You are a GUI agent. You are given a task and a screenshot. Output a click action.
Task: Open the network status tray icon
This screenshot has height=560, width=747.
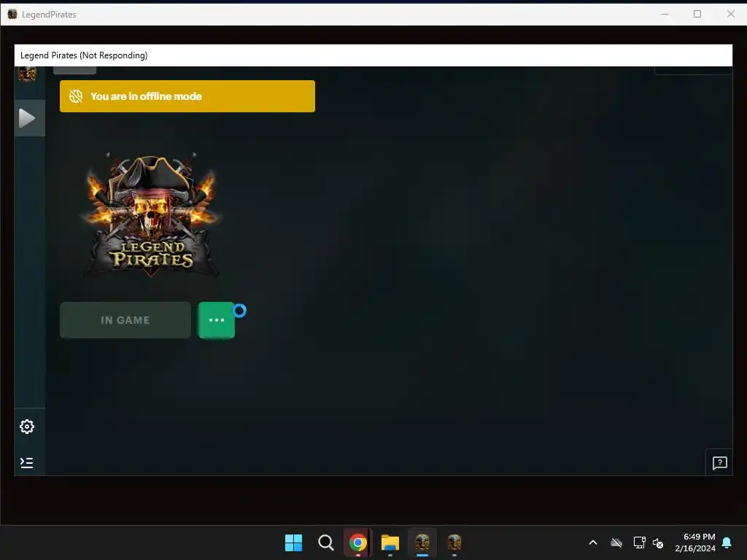pyautogui.click(x=639, y=542)
